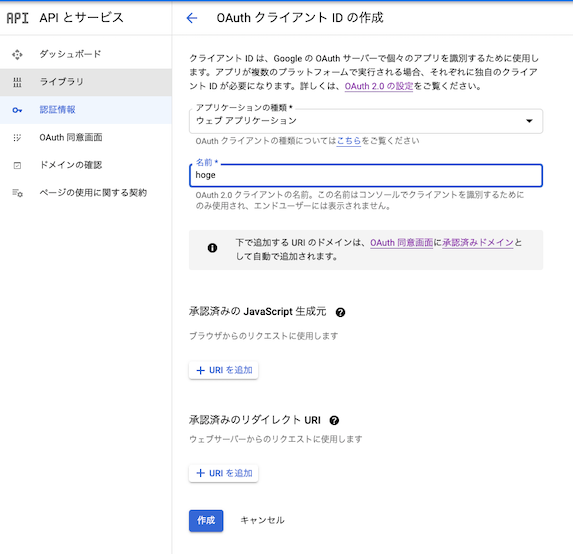The height and width of the screenshot is (554, 573).
Task: Click the blue 作成 button
Action: 206,521
